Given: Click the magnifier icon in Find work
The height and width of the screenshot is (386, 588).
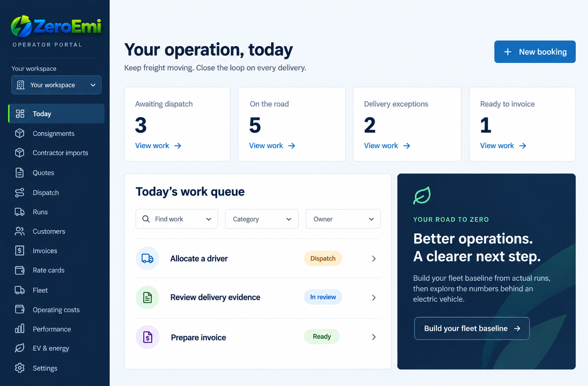Looking at the screenshot, I should [x=146, y=219].
